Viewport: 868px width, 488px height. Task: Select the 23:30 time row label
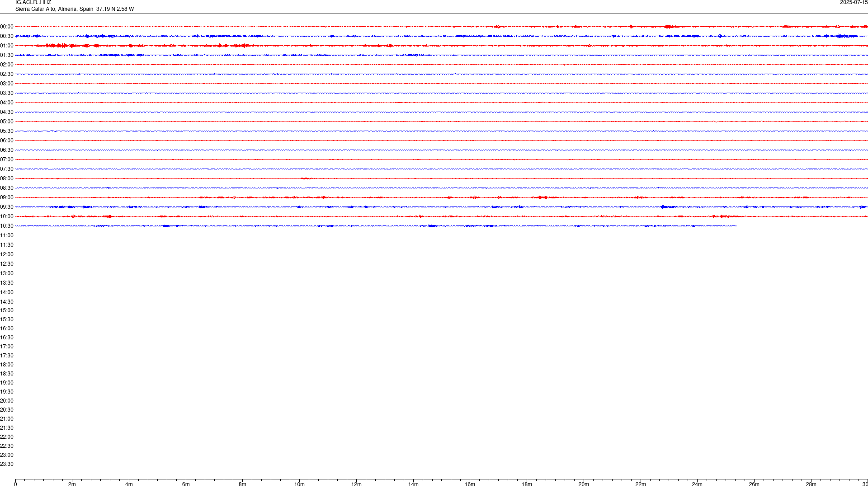click(x=7, y=464)
